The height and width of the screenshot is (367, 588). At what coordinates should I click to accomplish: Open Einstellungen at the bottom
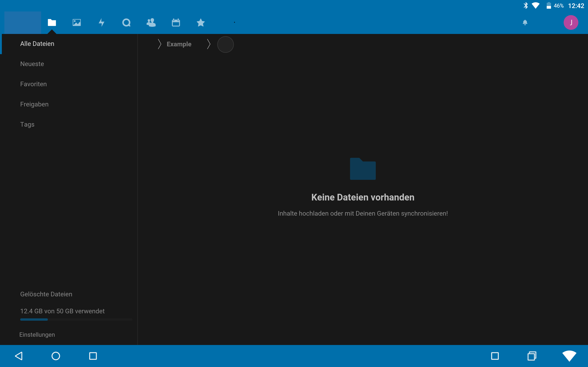37,334
